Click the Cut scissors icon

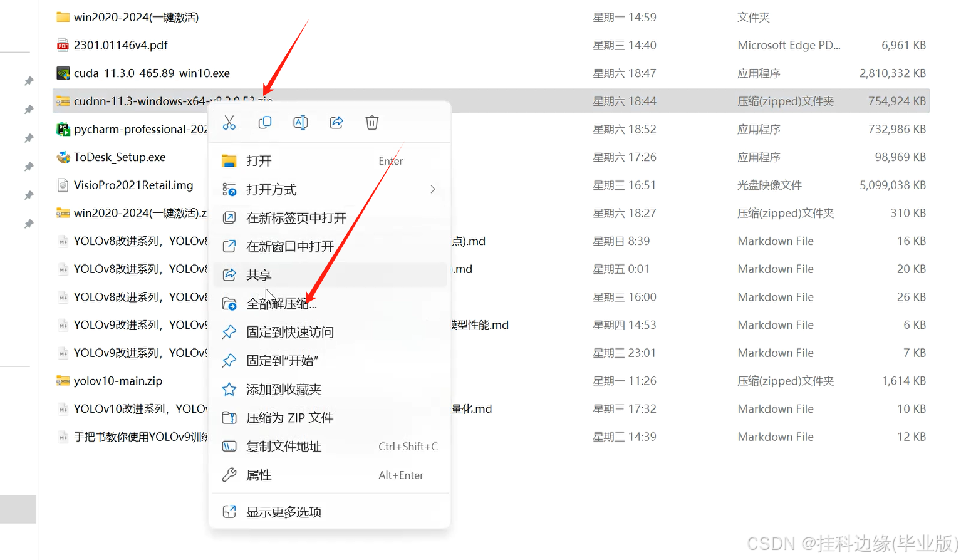229,123
